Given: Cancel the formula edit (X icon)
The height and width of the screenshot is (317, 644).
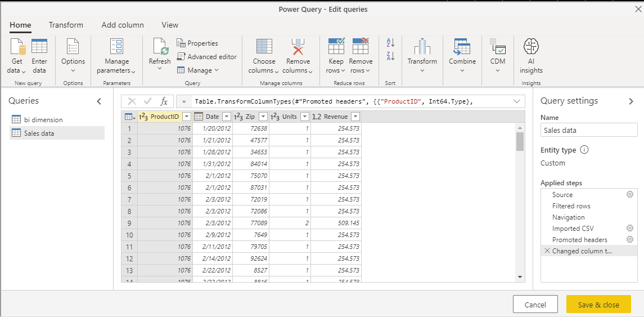Looking at the screenshot, I should [132, 101].
